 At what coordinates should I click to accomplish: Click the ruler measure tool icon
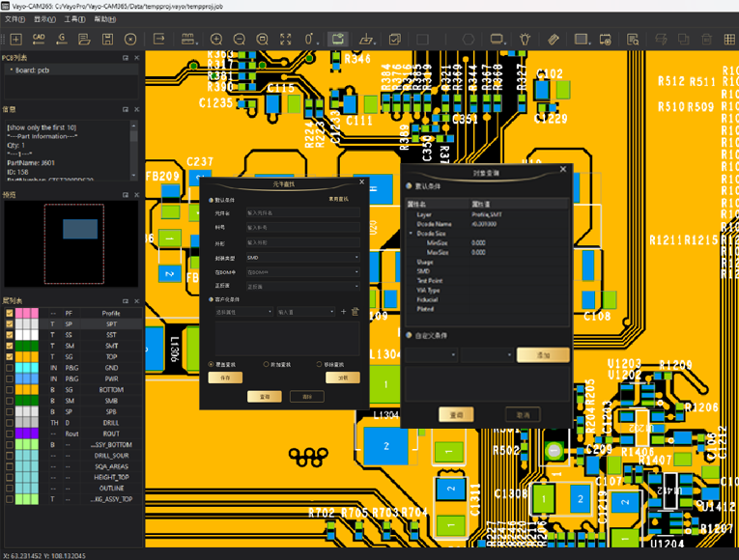554,40
